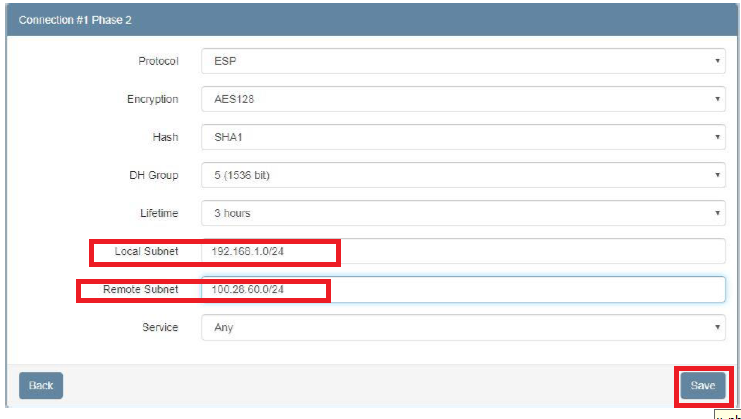
Task: Open the Lifetime dropdown set to 3 hours
Action: (460, 213)
